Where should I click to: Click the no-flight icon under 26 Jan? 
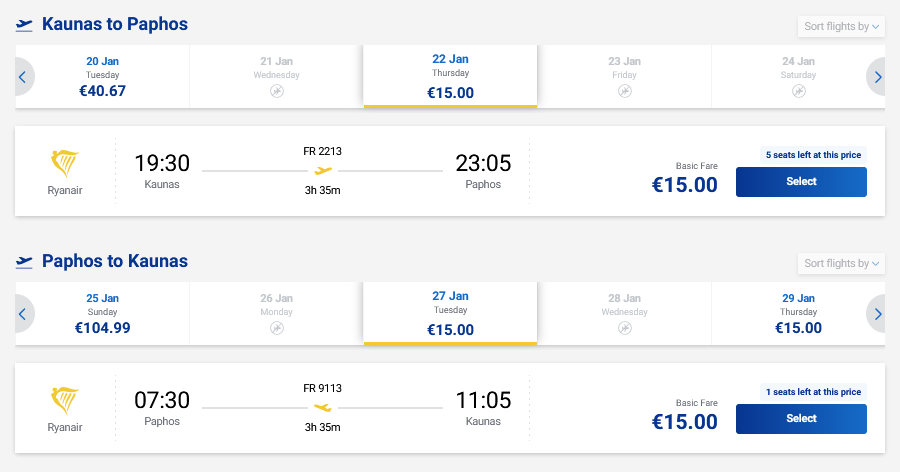[276, 328]
